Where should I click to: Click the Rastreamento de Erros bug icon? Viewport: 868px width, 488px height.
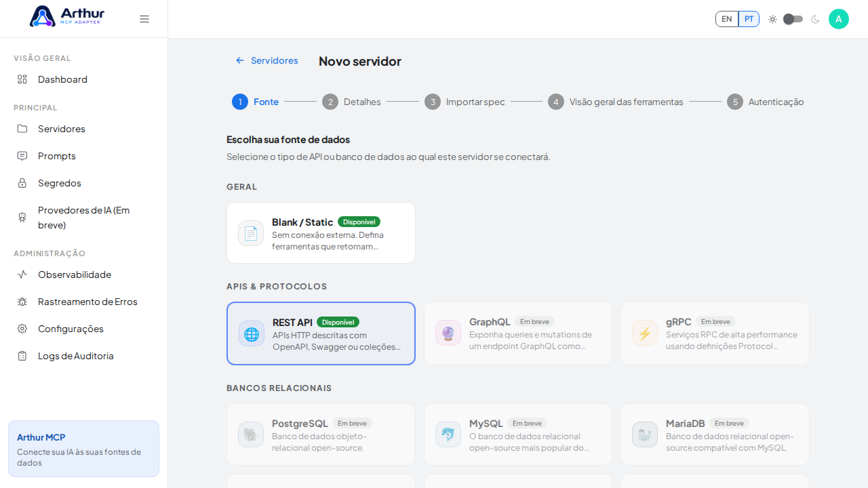click(x=22, y=302)
